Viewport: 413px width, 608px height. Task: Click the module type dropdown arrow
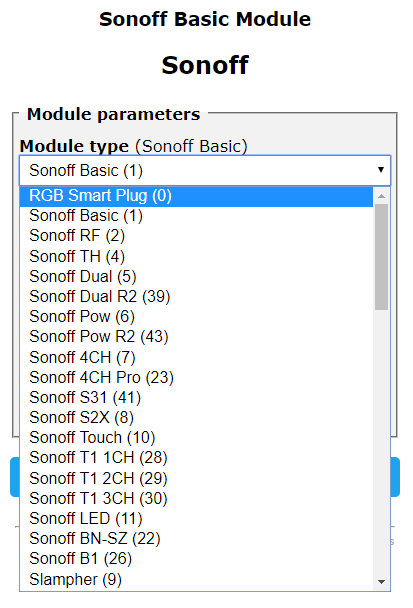point(380,170)
